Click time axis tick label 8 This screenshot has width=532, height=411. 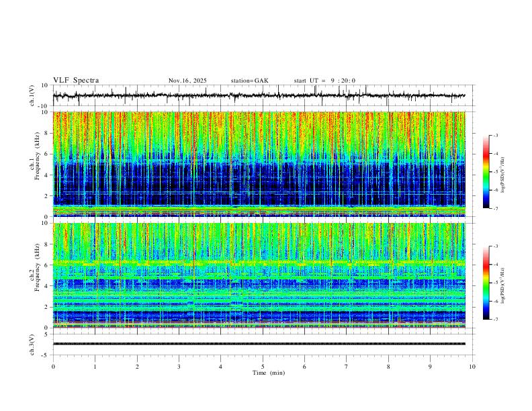388,367
